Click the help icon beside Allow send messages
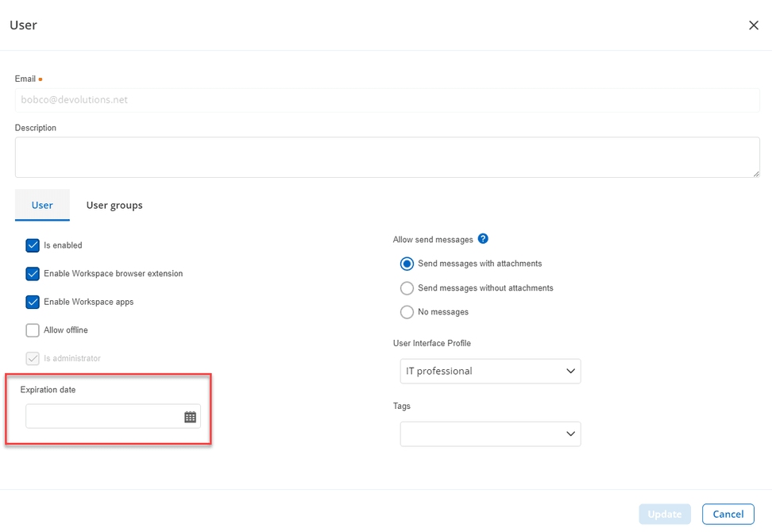This screenshot has width=772, height=532. [x=483, y=239]
